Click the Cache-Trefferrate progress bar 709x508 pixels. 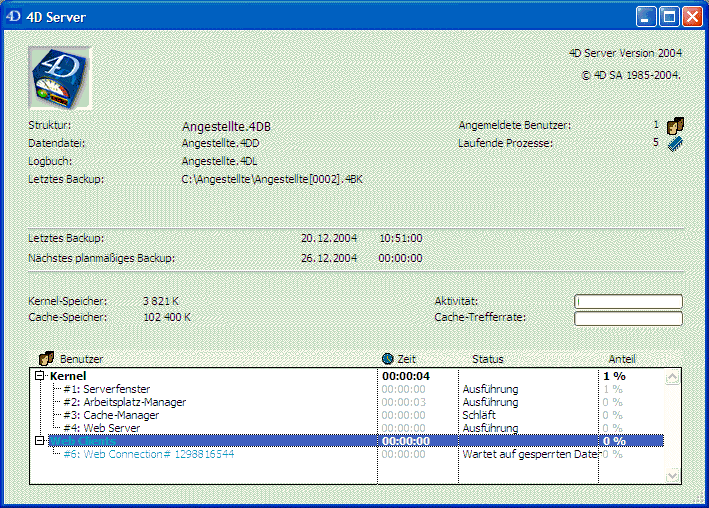coord(628,318)
